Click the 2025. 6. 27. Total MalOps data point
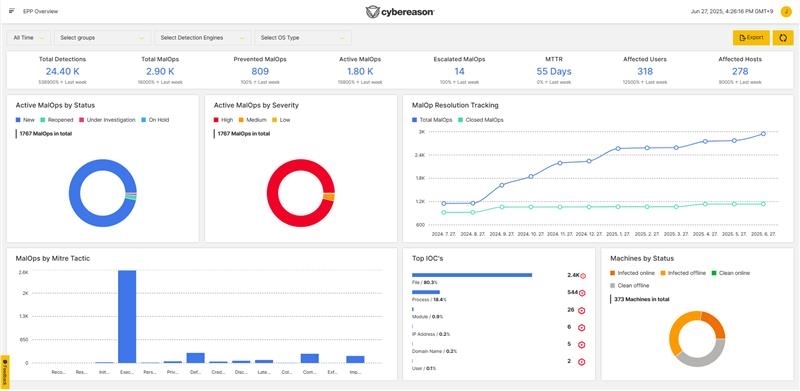The height and width of the screenshot is (391, 800). tap(763, 134)
